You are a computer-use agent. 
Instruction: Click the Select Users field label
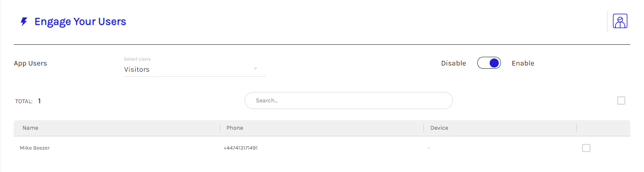pos(137,59)
